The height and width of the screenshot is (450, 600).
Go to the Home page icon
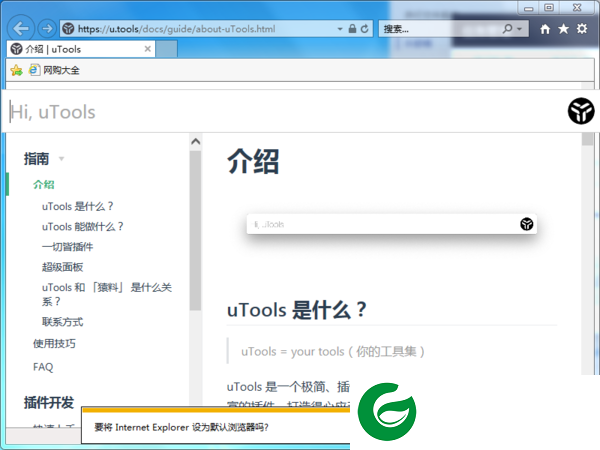pyautogui.click(x=545, y=29)
